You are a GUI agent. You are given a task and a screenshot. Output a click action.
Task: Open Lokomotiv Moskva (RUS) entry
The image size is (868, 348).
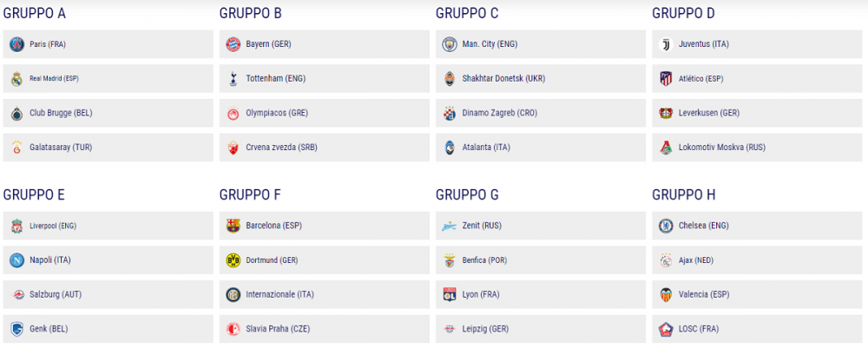(x=759, y=148)
